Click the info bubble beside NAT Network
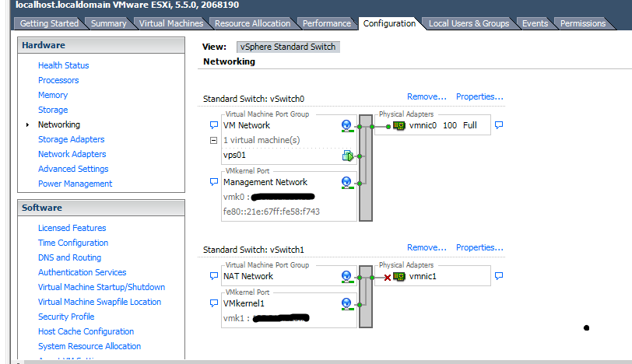This screenshot has height=364, width=632. (x=214, y=276)
